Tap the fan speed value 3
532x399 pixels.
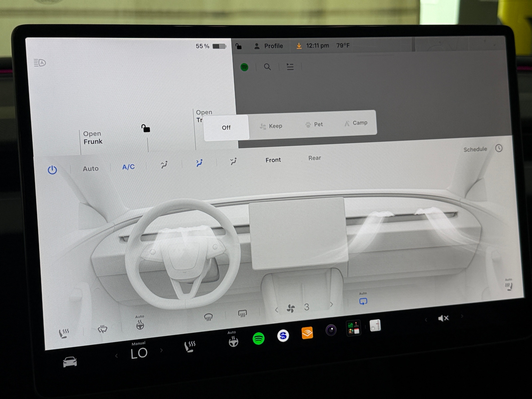[307, 307]
